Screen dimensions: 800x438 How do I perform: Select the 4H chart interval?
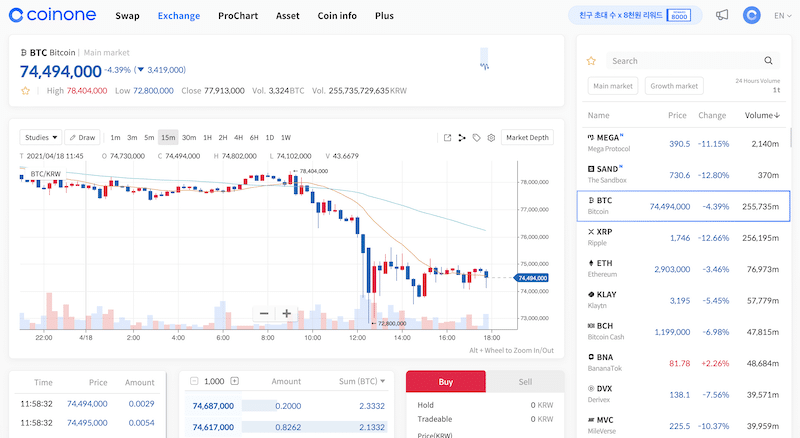[x=238, y=137]
